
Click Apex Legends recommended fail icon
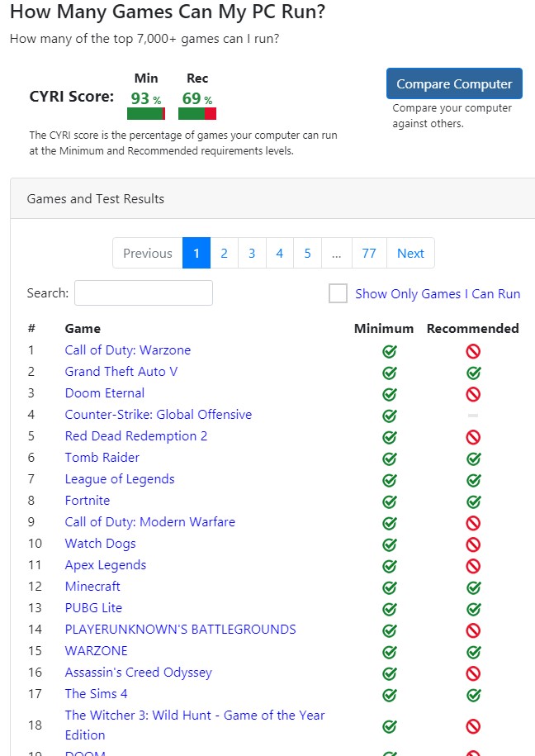[473, 566]
